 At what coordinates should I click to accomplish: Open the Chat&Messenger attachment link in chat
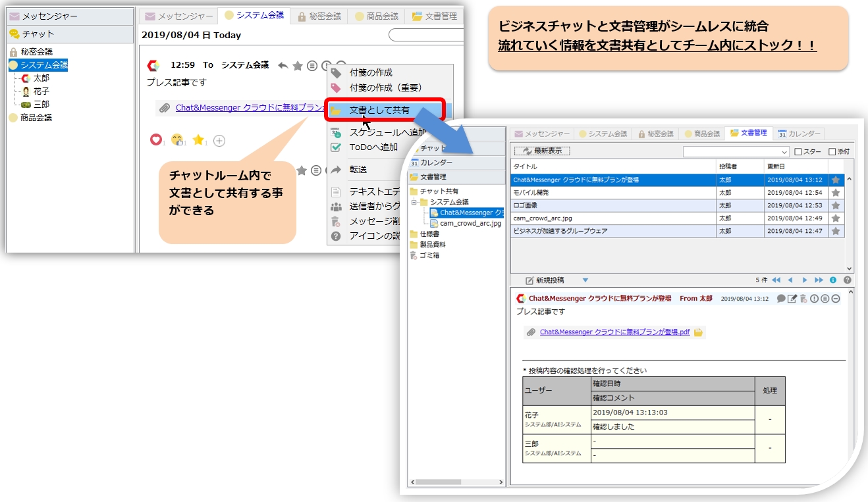[x=250, y=108]
